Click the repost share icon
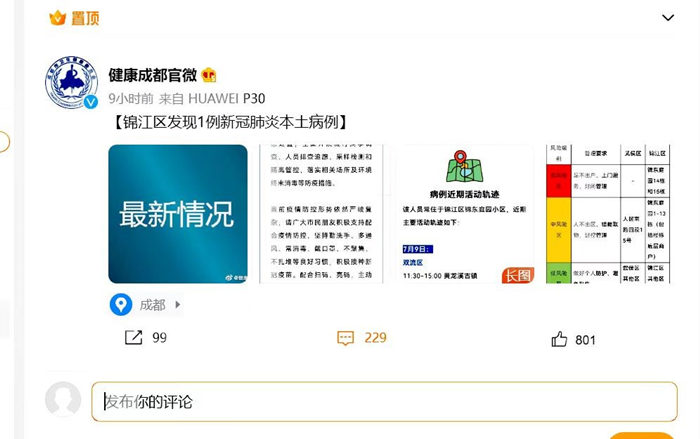 (133, 337)
